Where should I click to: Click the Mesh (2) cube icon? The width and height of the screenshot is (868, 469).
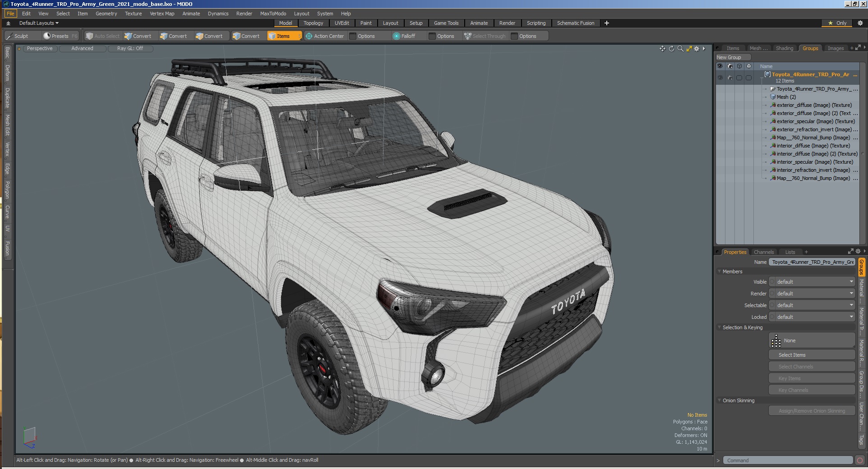[773, 97]
